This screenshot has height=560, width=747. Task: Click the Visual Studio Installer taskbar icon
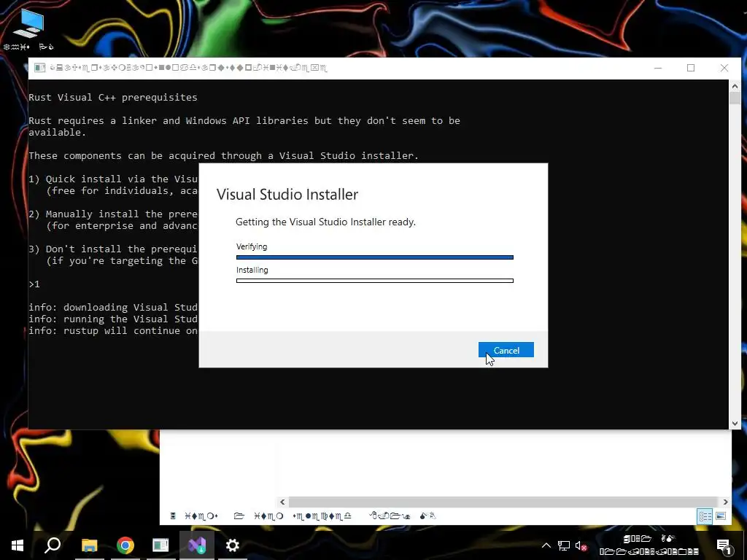tap(197, 545)
